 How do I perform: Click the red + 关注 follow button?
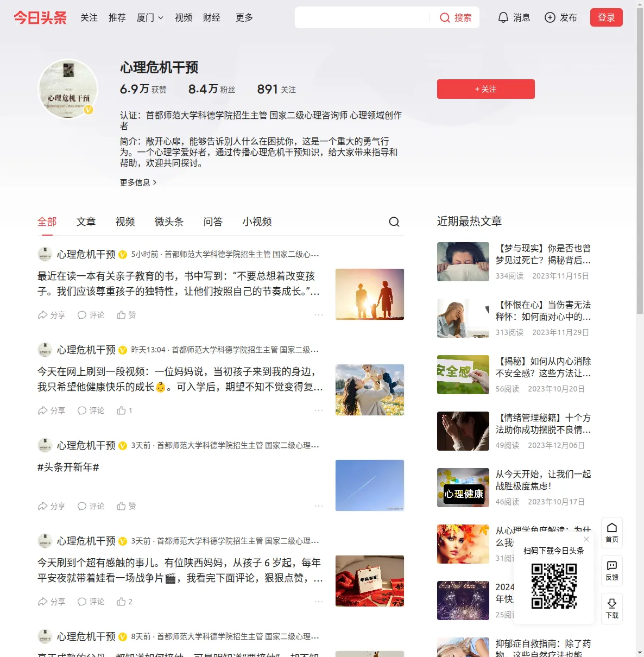click(486, 89)
